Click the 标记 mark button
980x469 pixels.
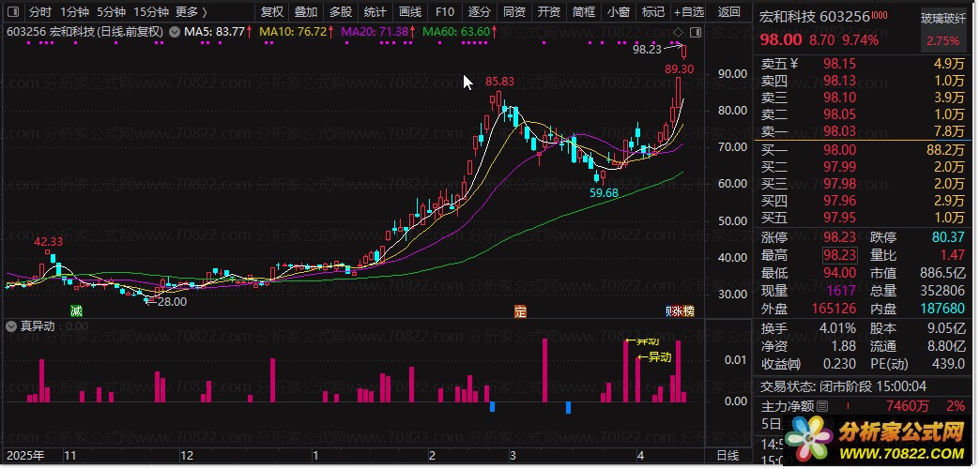point(653,11)
